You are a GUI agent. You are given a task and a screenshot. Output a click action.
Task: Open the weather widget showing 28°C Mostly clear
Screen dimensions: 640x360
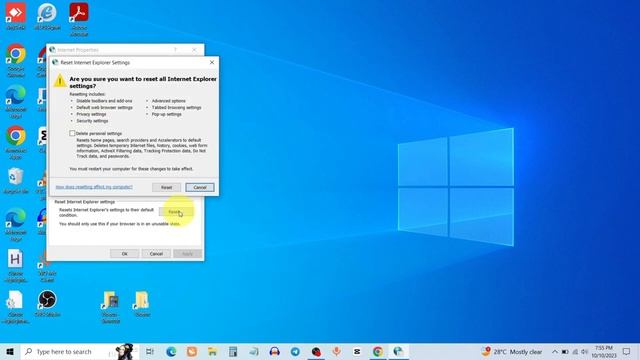point(512,351)
